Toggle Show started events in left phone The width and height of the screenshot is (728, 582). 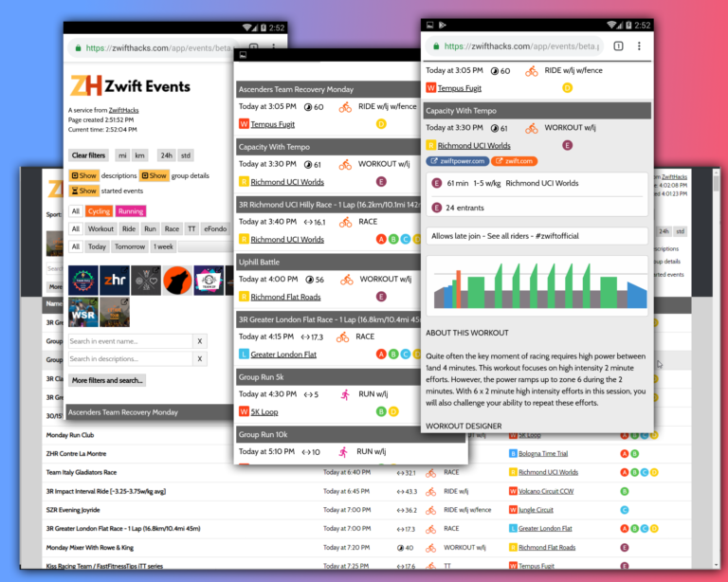tap(83, 191)
